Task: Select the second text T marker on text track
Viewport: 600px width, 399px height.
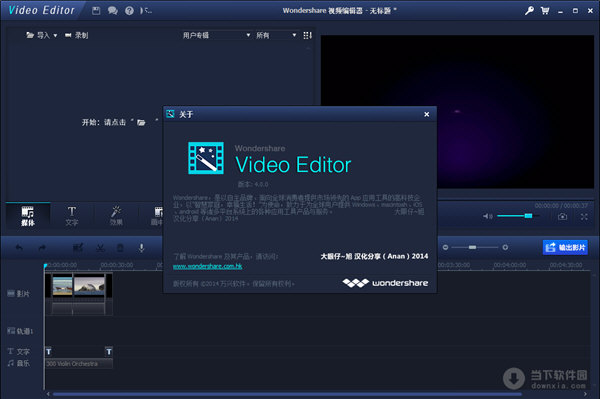Action: click(x=109, y=352)
